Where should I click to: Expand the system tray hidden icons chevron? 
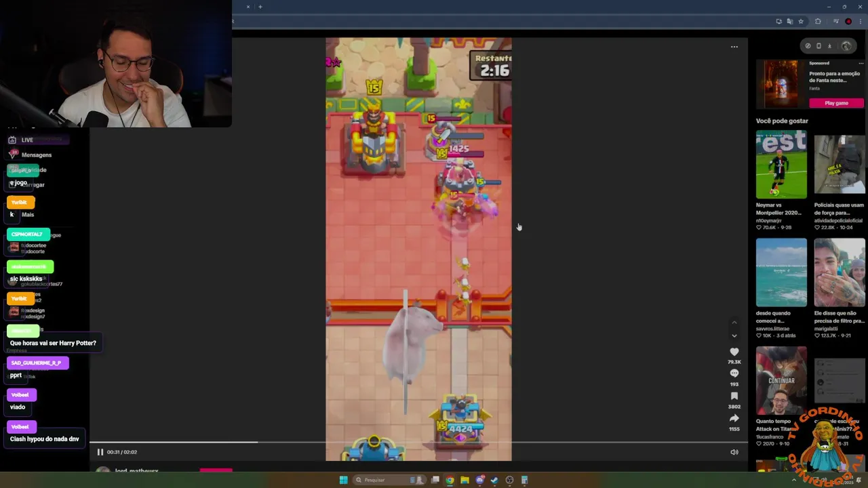pyautogui.click(x=793, y=480)
